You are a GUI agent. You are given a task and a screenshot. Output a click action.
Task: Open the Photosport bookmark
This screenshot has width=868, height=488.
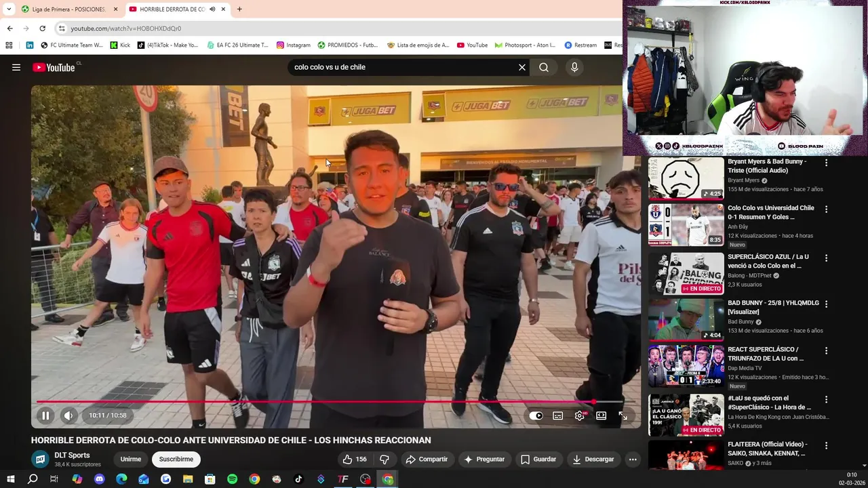[x=525, y=45]
